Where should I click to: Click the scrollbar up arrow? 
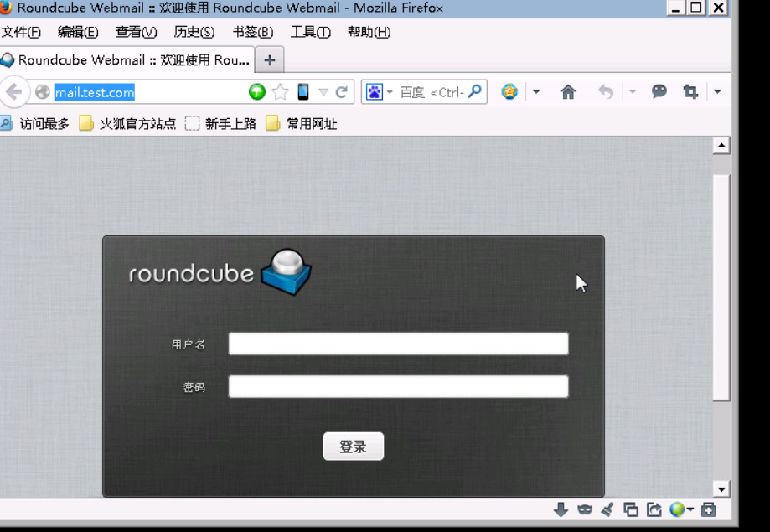click(x=721, y=146)
